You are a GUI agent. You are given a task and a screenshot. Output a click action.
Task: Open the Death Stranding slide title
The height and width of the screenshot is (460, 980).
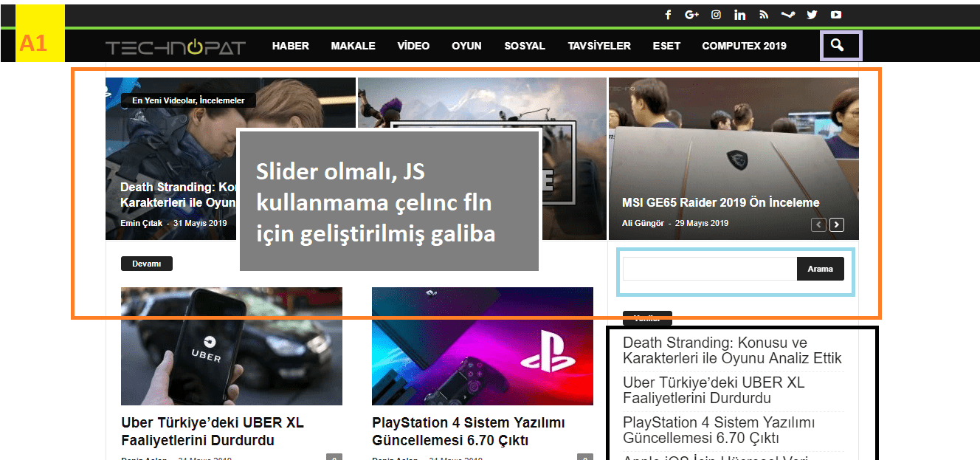tap(178, 195)
